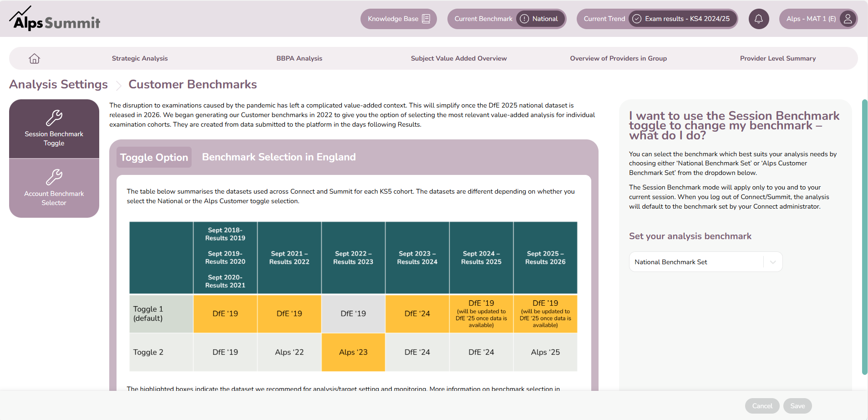Open Provider Level Summary
This screenshot has width=868, height=420.
pyautogui.click(x=778, y=58)
